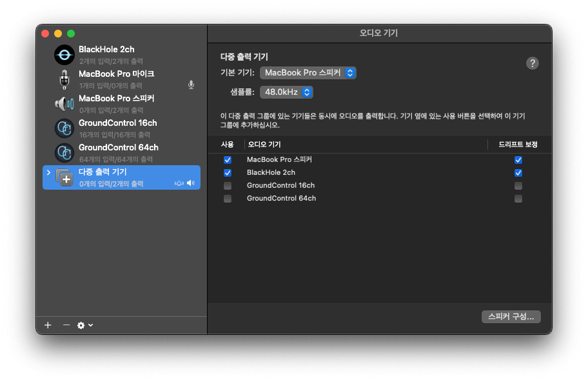This screenshot has width=588, height=382.
Task: Toggle drift correction for GroundControl 16ch
Action: [x=518, y=186]
